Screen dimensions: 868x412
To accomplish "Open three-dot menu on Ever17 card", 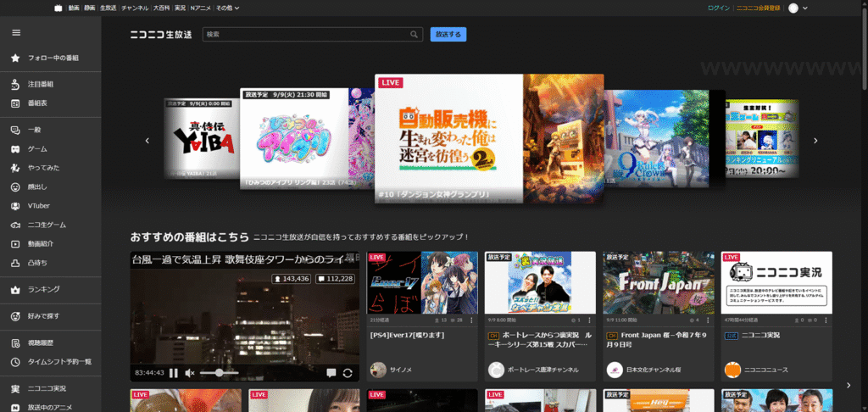I will pyautogui.click(x=471, y=320).
